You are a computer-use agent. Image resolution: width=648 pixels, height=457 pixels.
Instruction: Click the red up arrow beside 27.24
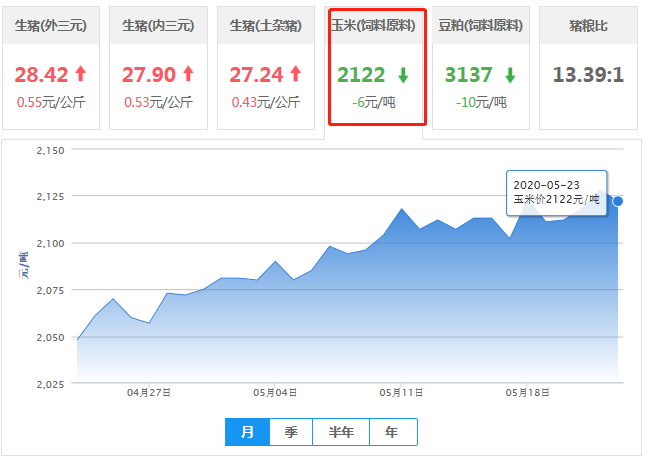point(296,75)
